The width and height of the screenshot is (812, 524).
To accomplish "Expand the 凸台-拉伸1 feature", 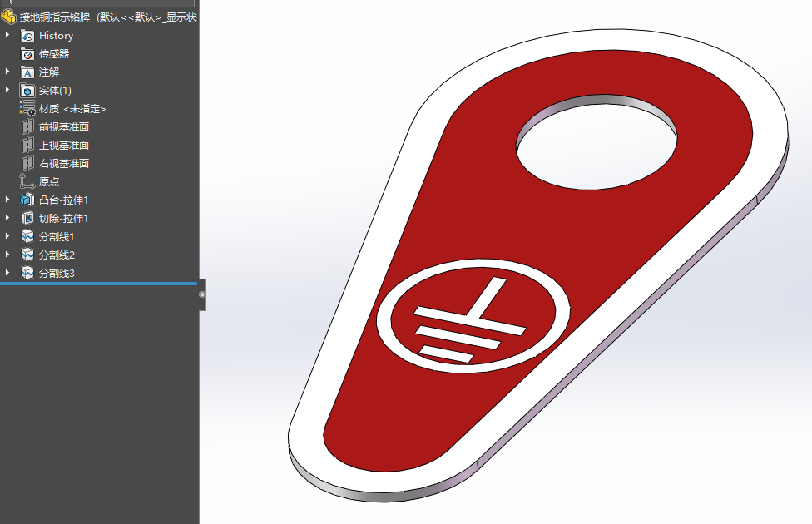I will (x=7, y=200).
